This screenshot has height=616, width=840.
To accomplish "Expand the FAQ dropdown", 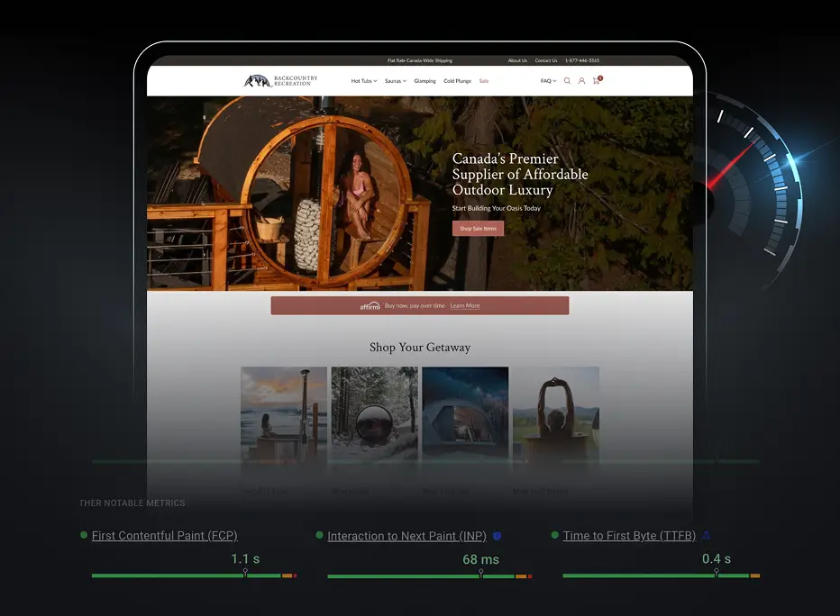I will pyautogui.click(x=548, y=81).
